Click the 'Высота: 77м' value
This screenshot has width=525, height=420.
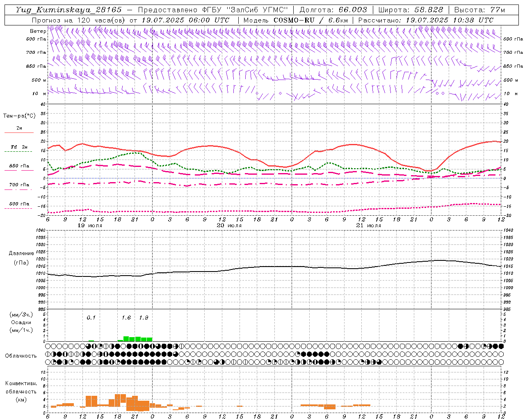[479, 10]
